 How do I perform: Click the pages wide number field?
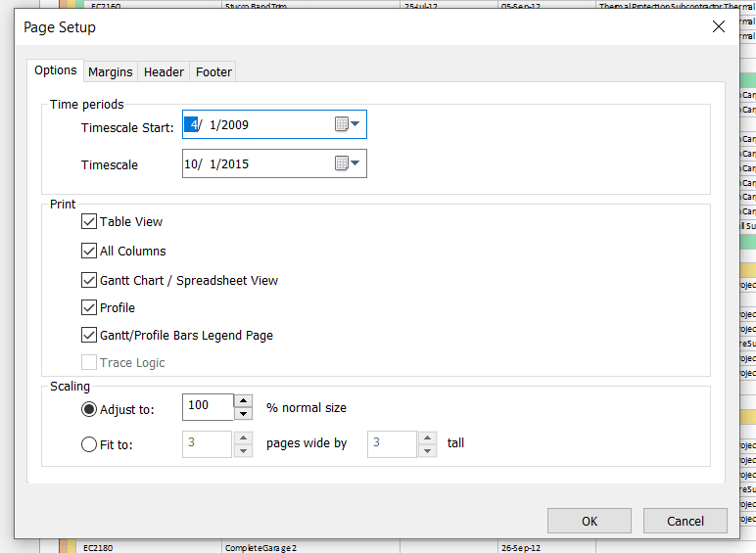(x=208, y=444)
